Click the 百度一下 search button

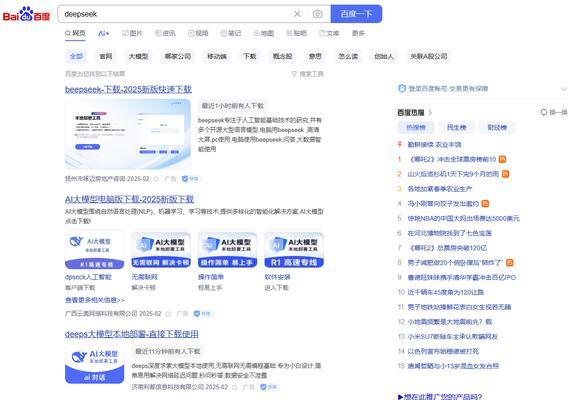coord(356,14)
